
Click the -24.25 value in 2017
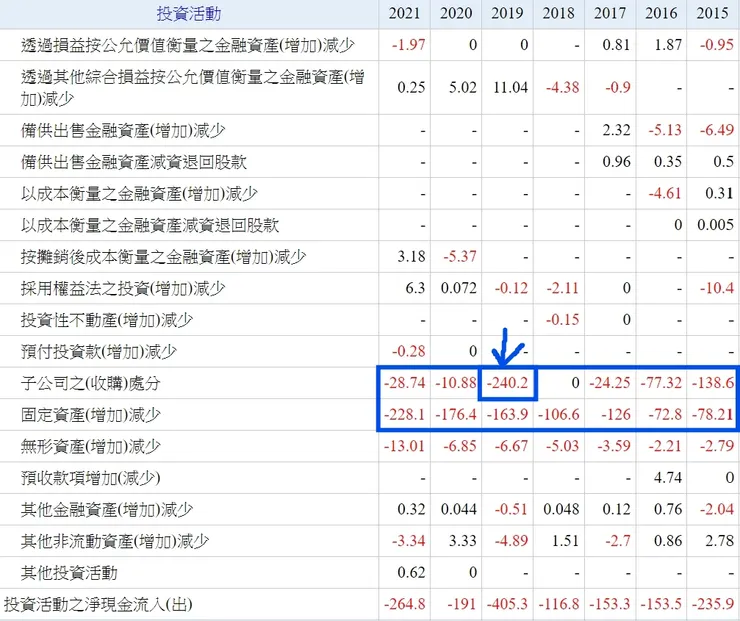pos(610,383)
